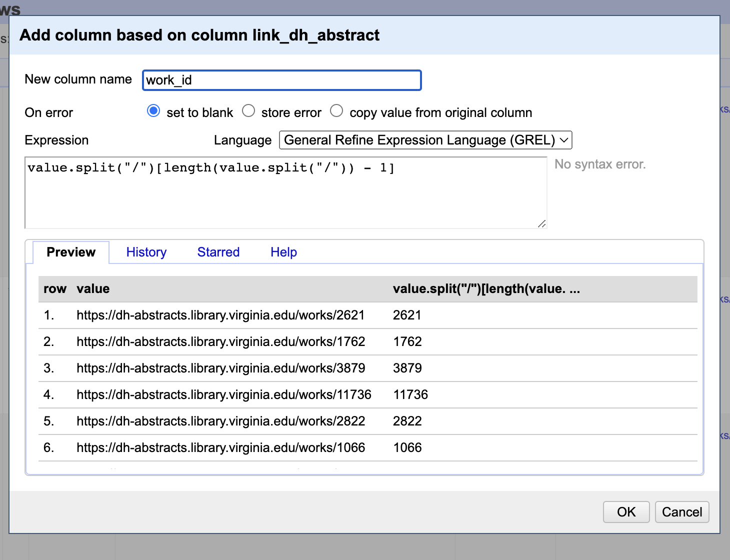Open the Starred tab
This screenshot has height=560, width=730.
pos(218,252)
